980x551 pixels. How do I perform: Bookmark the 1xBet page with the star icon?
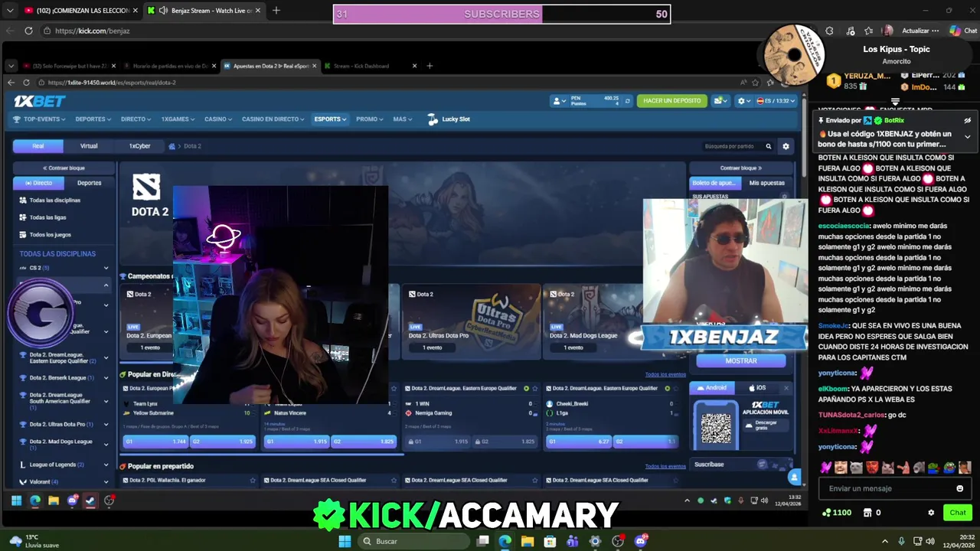755,83
